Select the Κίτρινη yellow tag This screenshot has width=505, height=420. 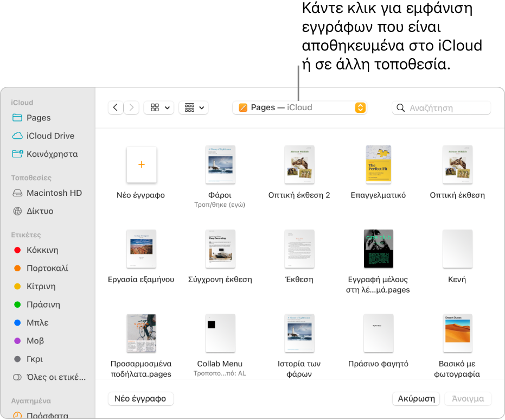click(x=18, y=287)
